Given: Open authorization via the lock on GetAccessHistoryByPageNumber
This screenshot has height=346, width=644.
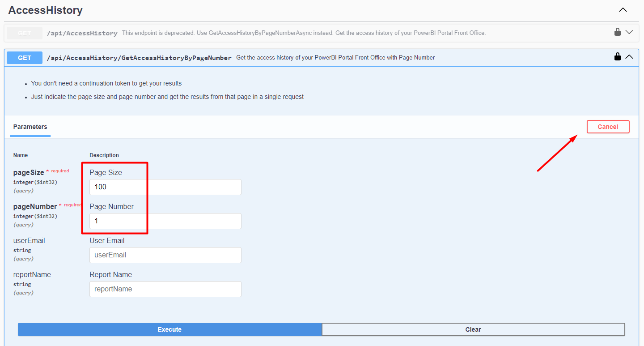Looking at the screenshot, I should pyautogui.click(x=618, y=57).
